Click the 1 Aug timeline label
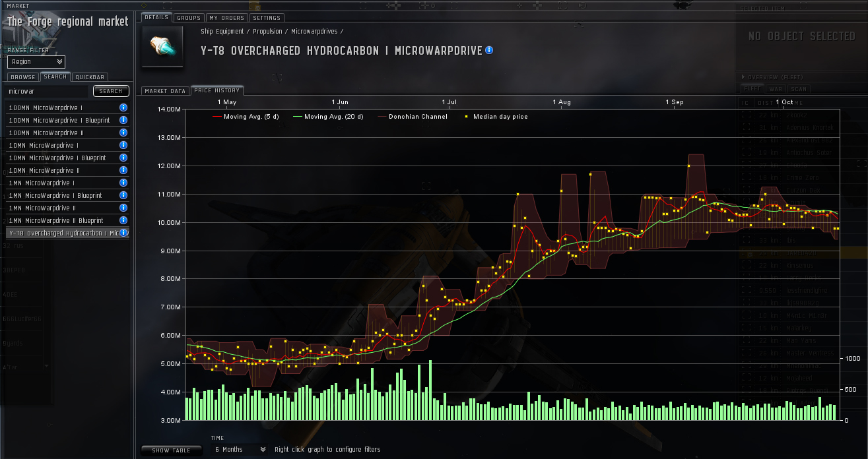Viewport: 868px width, 459px height. click(x=561, y=102)
